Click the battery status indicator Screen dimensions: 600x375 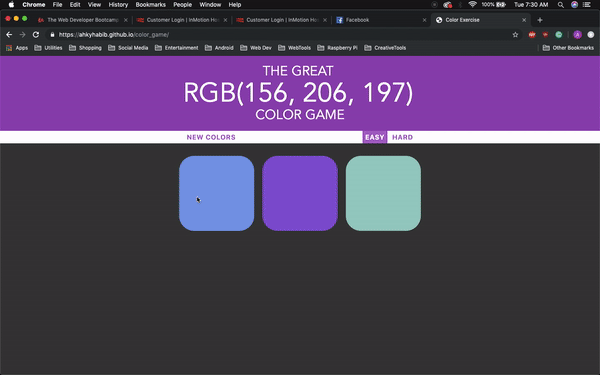click(x=494, y=5)
